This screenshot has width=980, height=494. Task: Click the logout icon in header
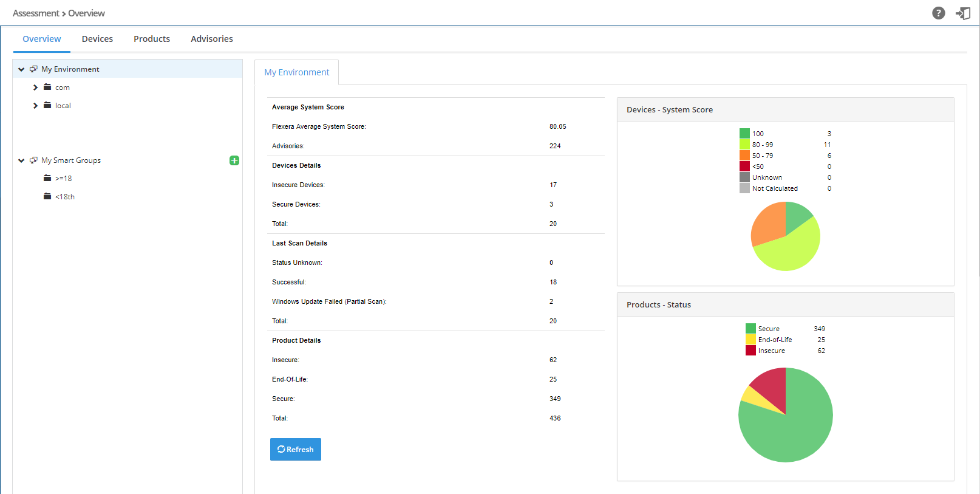963,13
